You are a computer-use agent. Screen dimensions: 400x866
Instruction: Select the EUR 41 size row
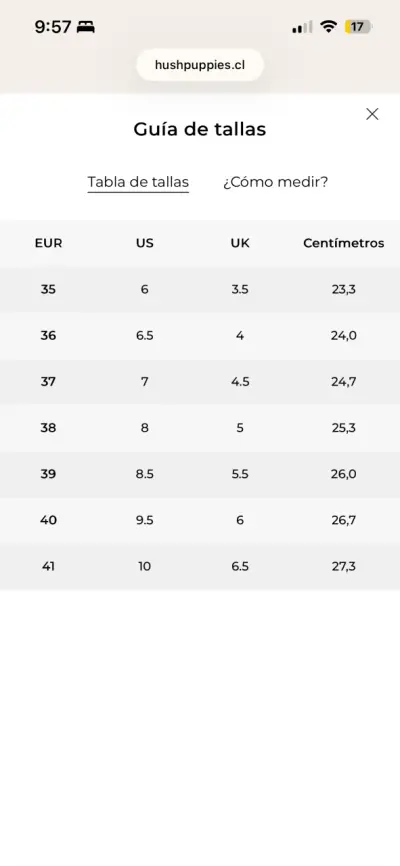click(200, 567)
